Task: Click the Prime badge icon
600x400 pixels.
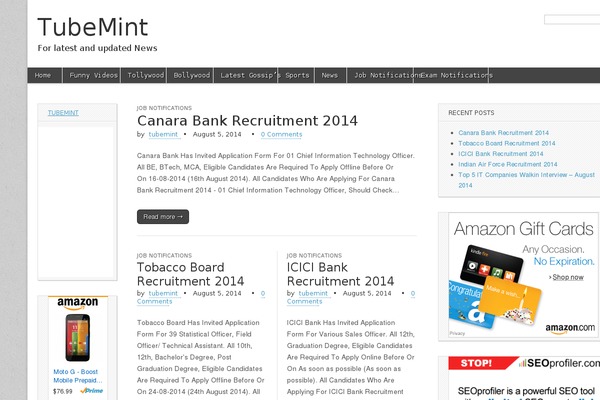Action: tap(91, 391)
